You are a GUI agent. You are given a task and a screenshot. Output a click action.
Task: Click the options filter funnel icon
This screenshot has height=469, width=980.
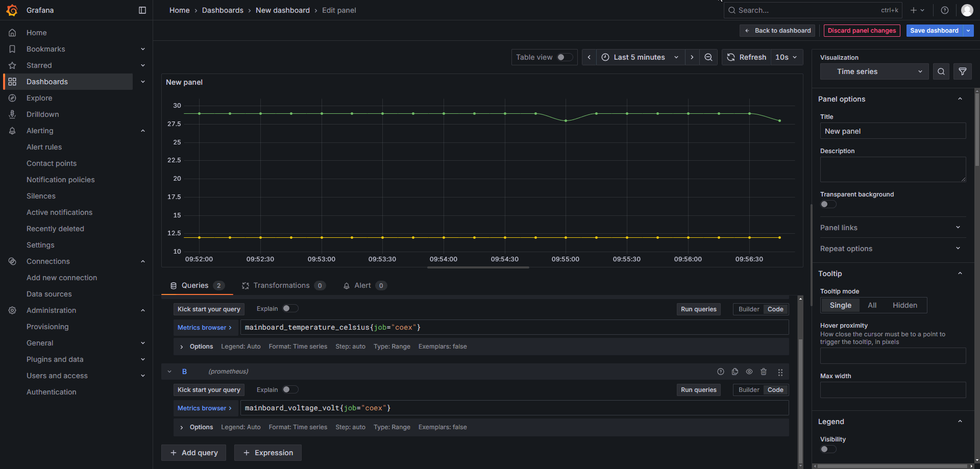pyautogui.click(x=963, y=72)
